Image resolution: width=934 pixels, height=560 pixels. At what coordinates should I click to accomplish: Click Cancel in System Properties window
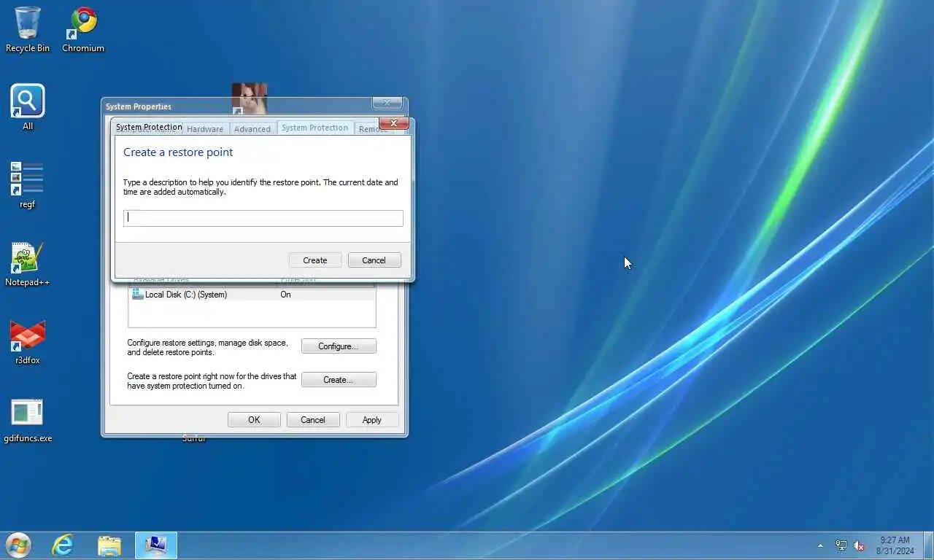pos(313,420)
